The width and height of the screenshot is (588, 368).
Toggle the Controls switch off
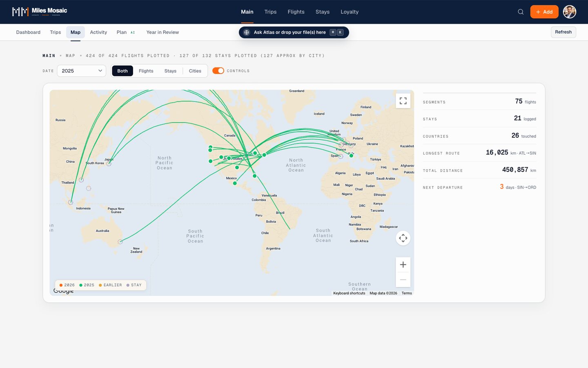coord(218,71)
